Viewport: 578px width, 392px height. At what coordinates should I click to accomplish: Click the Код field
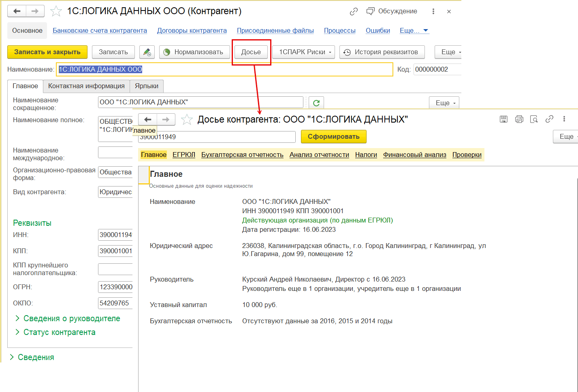437,70
